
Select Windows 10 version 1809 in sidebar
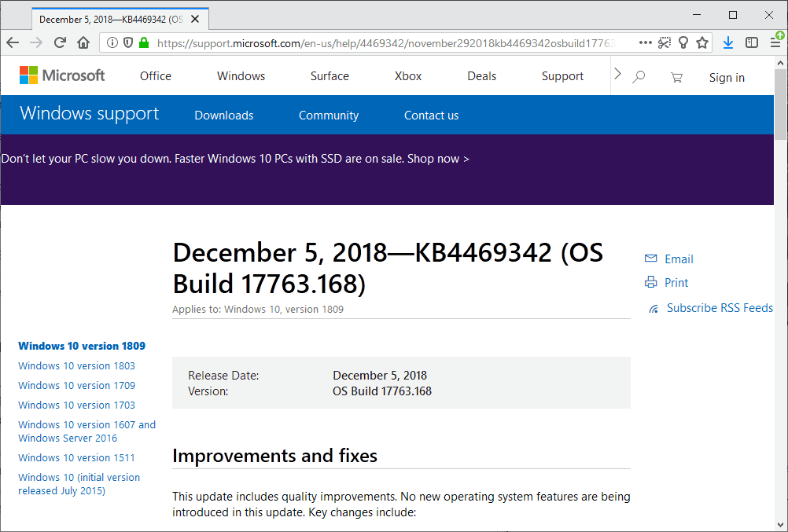click(x=82, y=346)
